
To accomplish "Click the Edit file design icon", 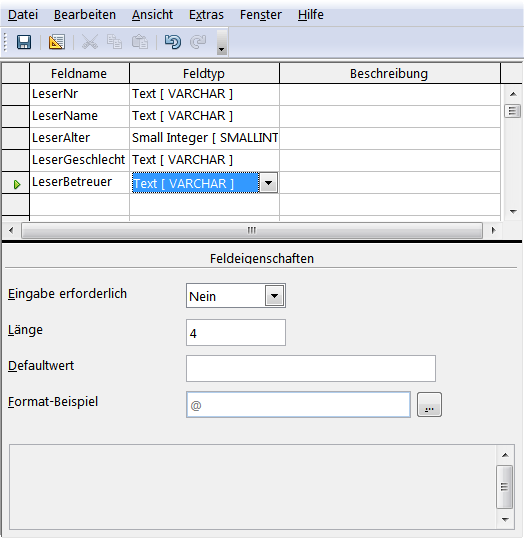I will click(x=57, y=42).
